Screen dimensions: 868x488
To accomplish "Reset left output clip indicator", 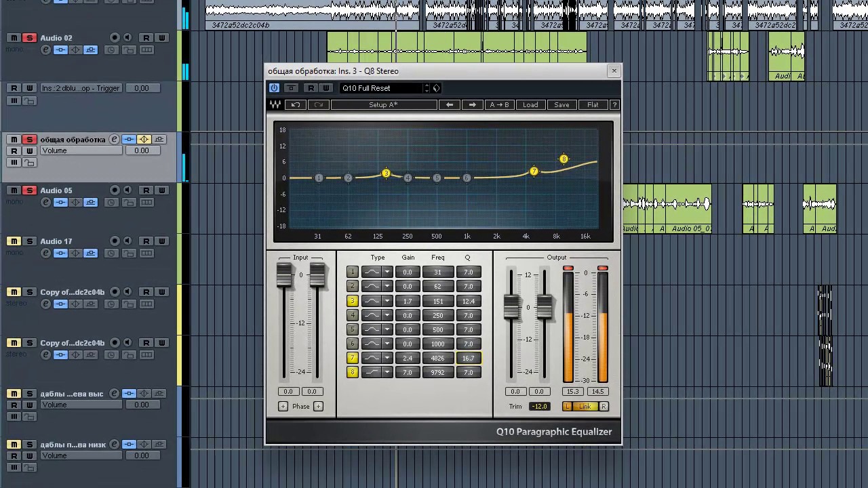I will pyautogui.click(x=568, y=269).
